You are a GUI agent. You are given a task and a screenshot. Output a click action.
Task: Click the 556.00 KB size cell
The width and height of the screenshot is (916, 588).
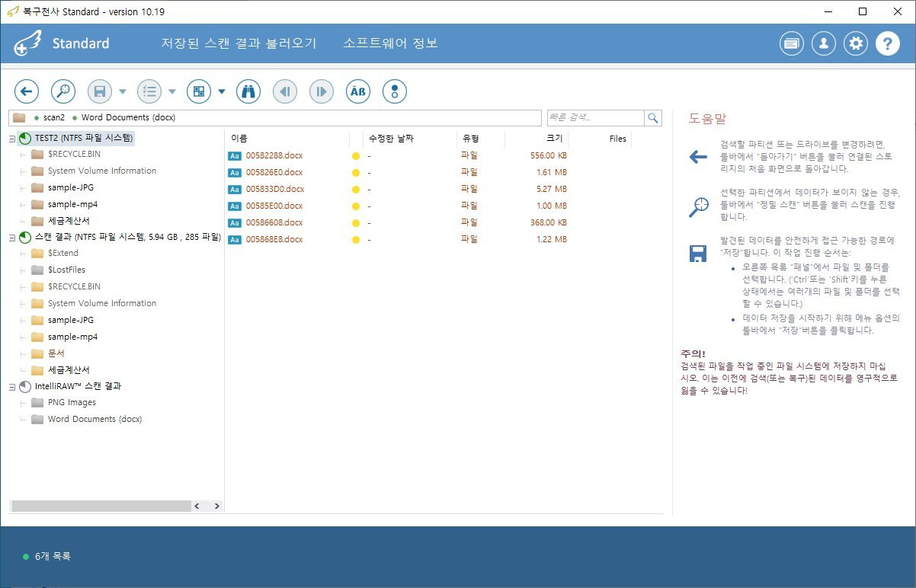coord(549,155)
